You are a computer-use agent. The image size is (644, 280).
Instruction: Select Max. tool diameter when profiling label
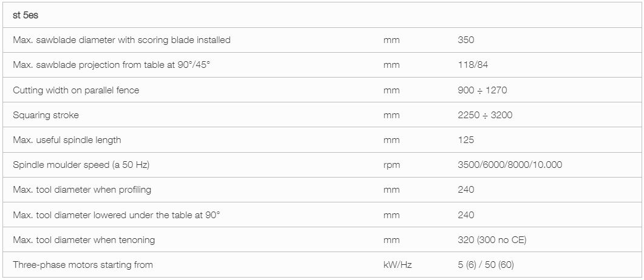tap(82, 190)
